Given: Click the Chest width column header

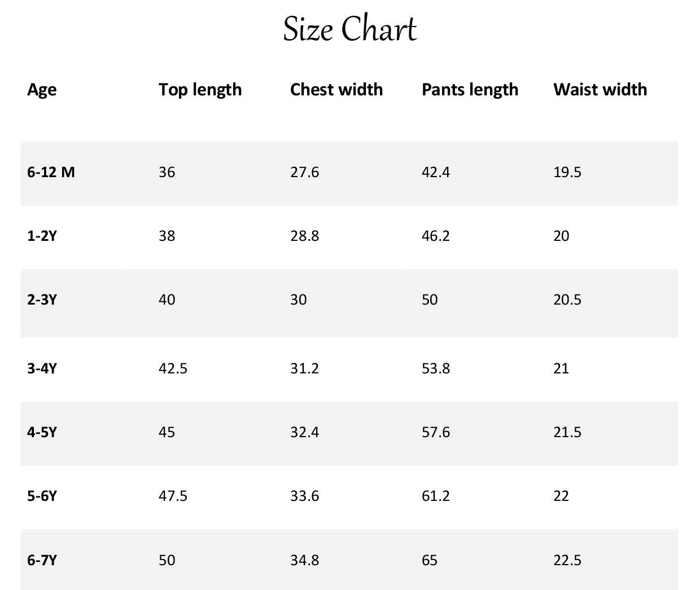Looking at the screenshot, I should [336, 90].
